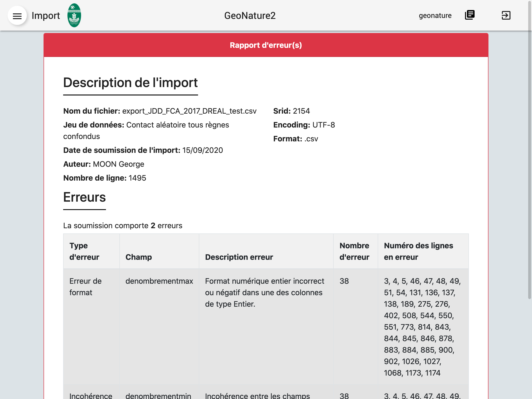Click the Format value .csv
Screen dimensions: 532x399
point(311,139)
